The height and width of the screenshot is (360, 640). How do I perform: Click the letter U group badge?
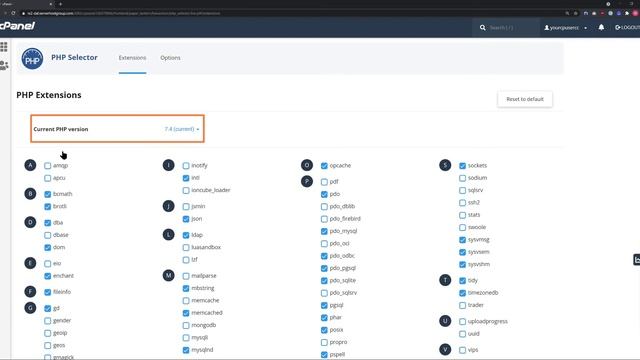point(445,321)
